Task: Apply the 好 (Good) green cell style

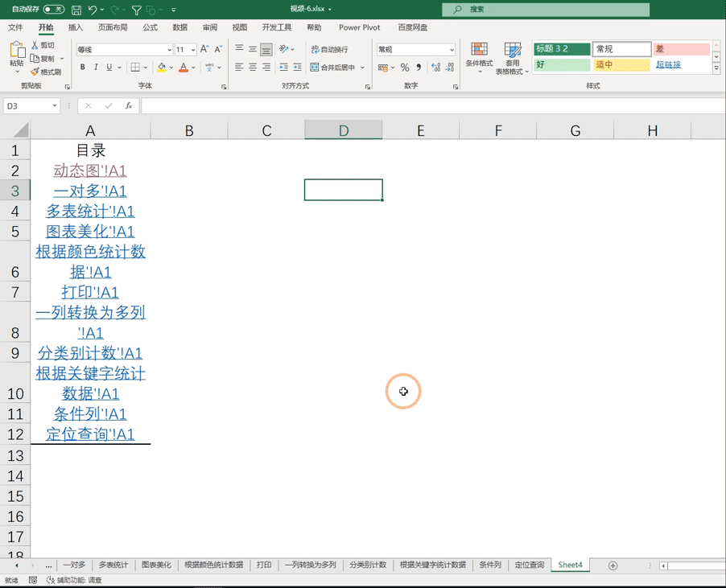Action: pos(562,64)
